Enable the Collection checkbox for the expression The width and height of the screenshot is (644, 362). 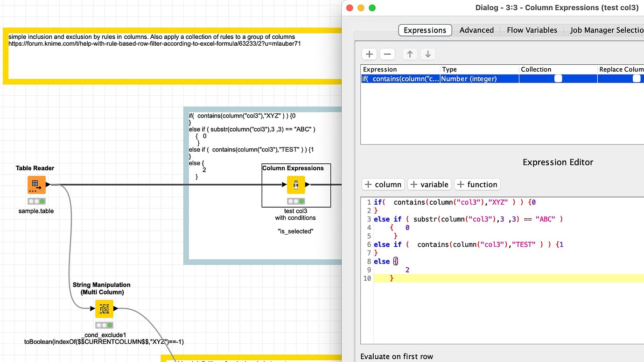pyautogui.click(x=558, y=78)
